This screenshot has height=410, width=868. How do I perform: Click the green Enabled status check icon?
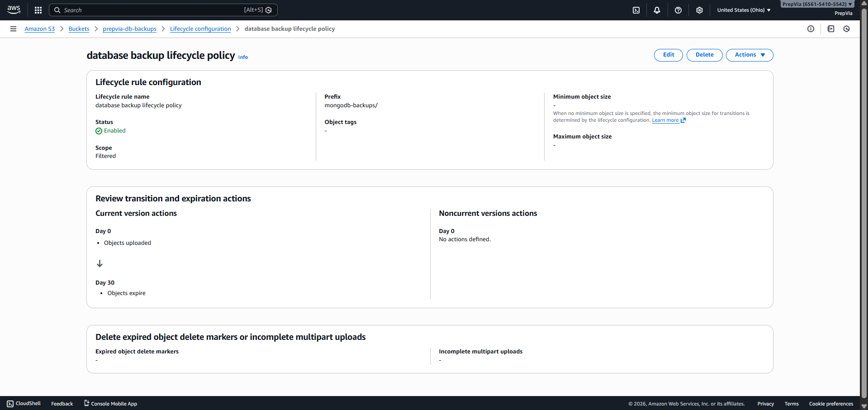coord(99,131)
